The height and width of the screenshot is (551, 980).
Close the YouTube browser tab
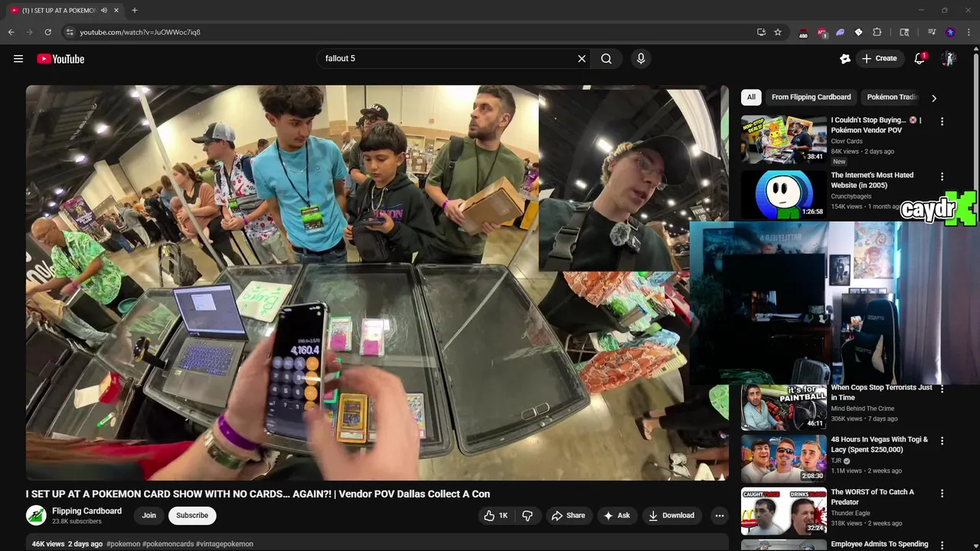click(116, 10)
